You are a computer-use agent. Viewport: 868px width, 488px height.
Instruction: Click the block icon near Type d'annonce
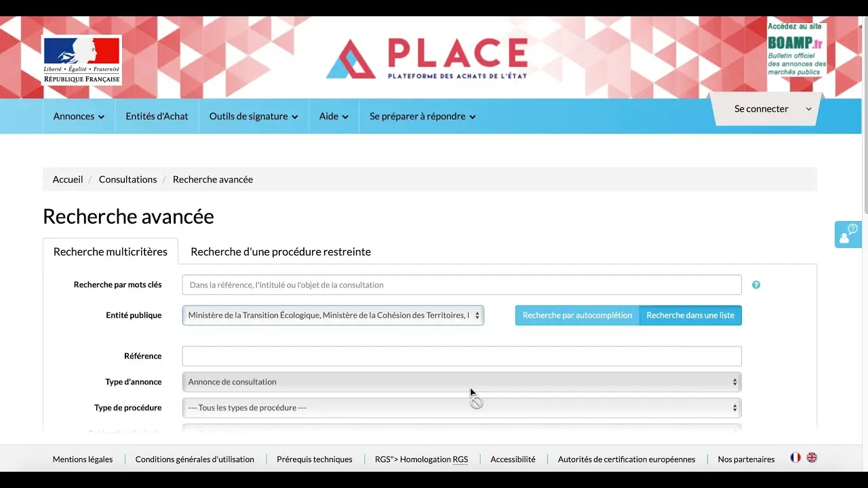click(x=477, y=401)
